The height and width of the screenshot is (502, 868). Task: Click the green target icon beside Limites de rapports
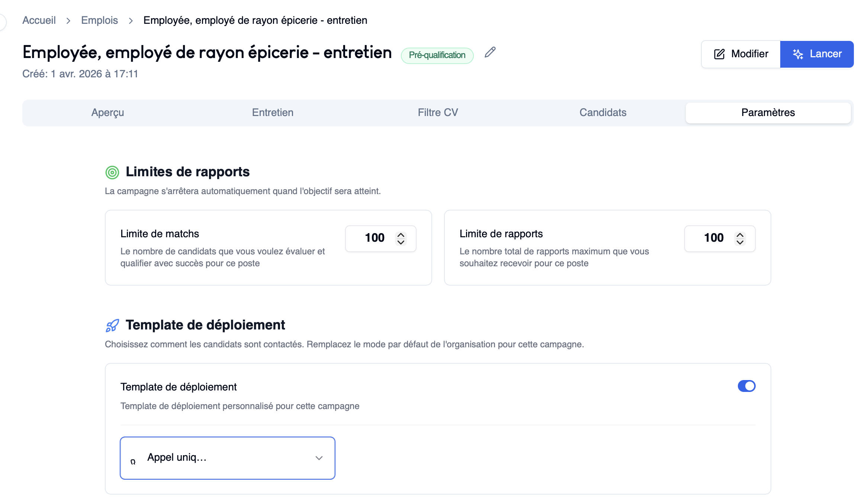point(112,172)
